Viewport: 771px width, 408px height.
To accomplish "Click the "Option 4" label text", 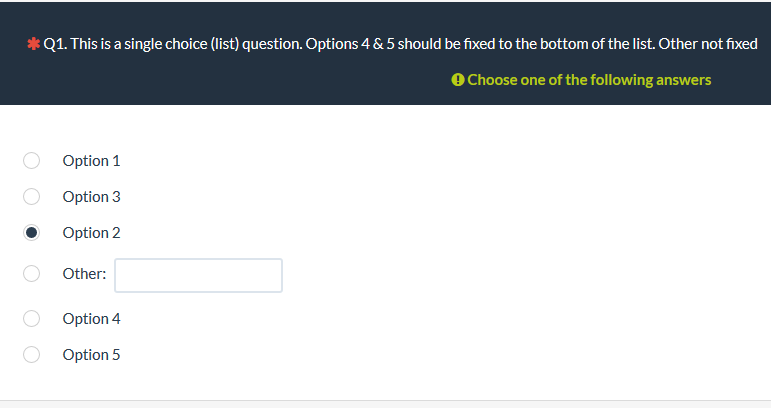I will (91, 318).
